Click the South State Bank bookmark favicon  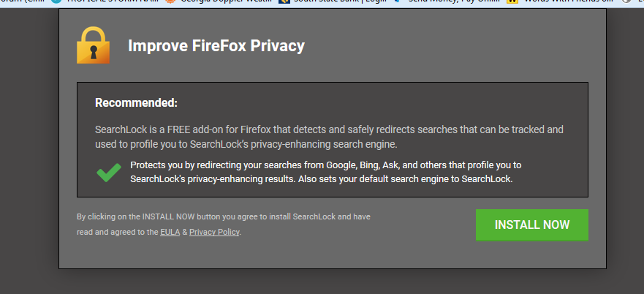[284, 1]
